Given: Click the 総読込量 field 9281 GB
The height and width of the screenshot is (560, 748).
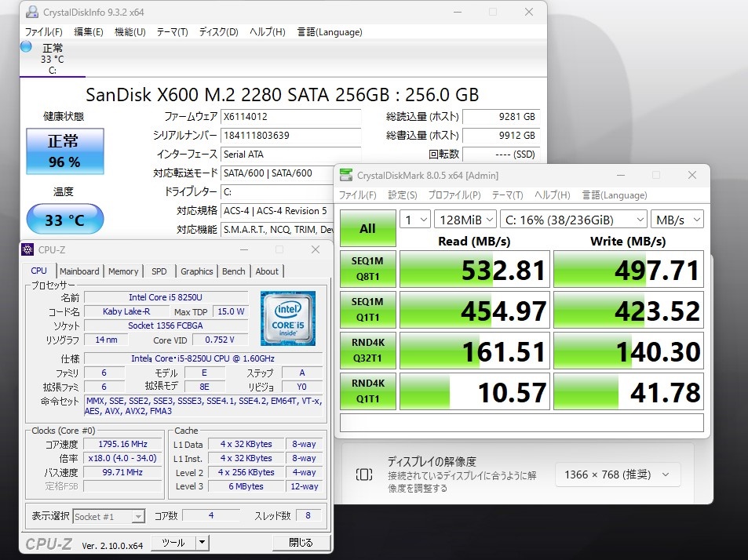Looking at the screenshot, I should click(x=501, y=117).
